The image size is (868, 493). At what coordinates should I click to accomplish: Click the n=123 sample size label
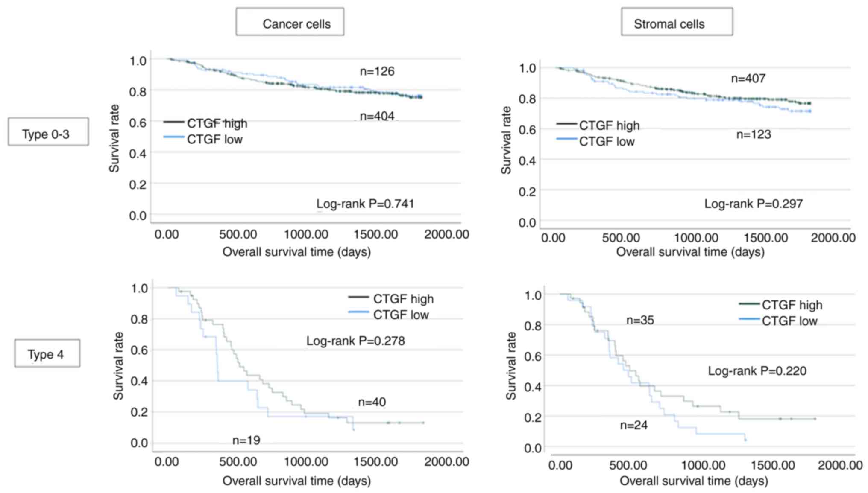pos(754,135)
